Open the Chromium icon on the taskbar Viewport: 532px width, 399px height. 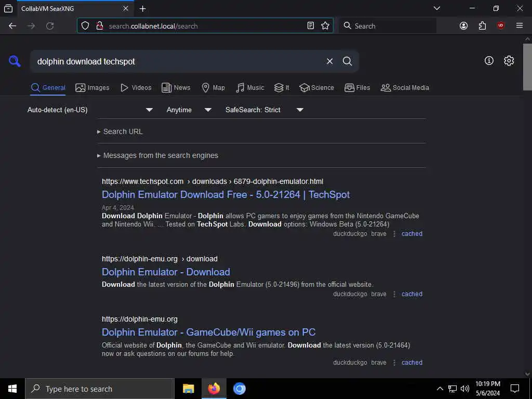[x=239, y=389]
